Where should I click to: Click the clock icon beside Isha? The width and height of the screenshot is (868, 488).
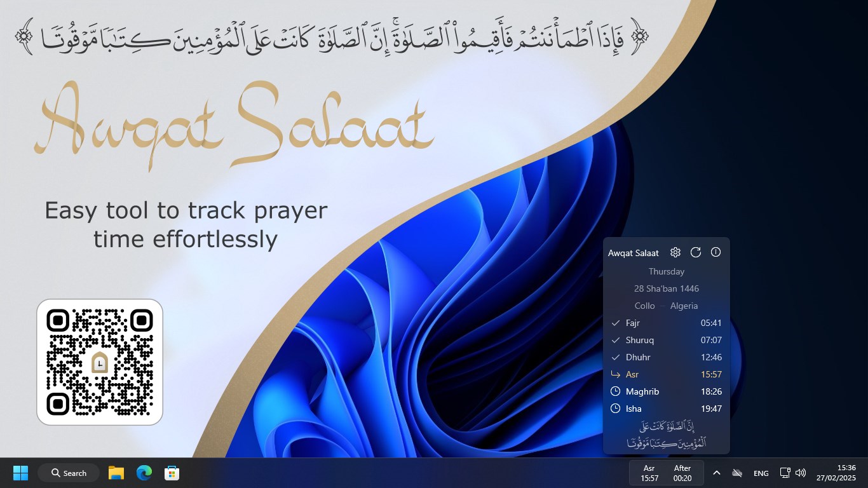click(615, 409)
